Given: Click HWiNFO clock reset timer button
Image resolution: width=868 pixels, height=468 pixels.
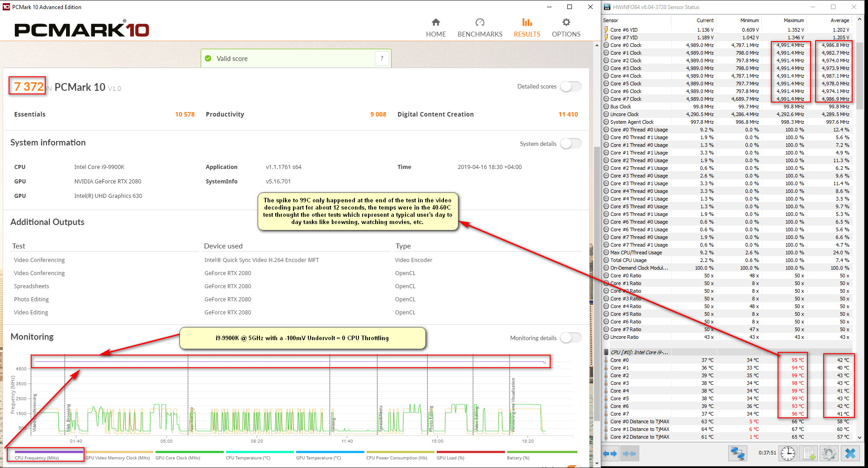Looking at the screenshot, I should point(788,453).
